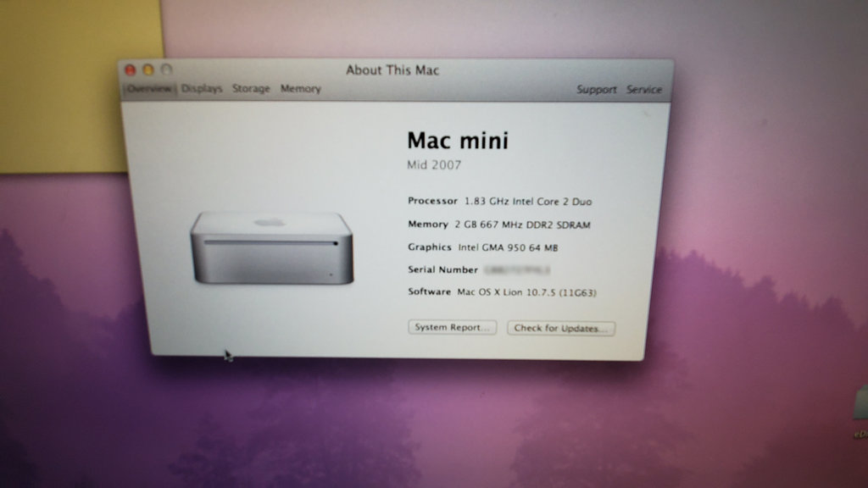Click the About This Mac title bar
868x488 pixels.
pos(392,70)
